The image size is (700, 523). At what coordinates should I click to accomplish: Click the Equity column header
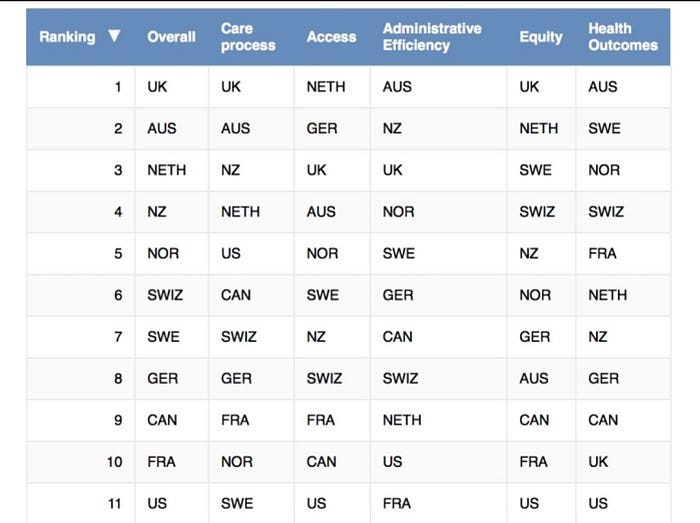[541, 37]
